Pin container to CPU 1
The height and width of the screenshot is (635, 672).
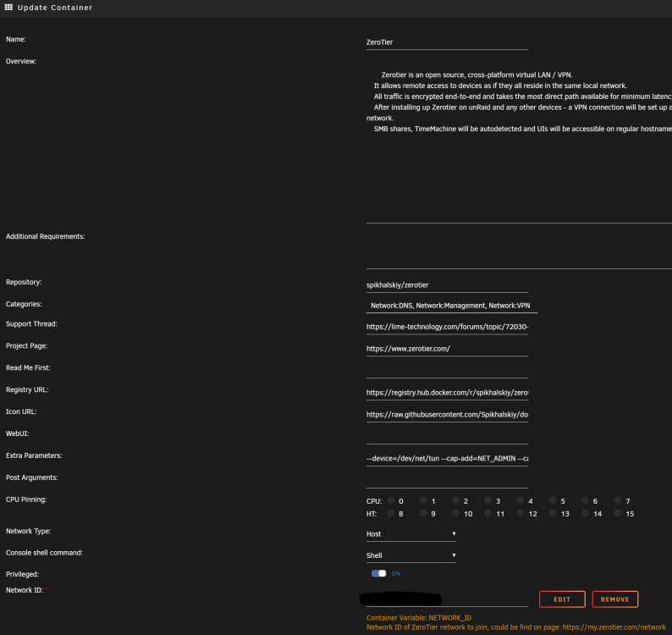coord(423,500)
